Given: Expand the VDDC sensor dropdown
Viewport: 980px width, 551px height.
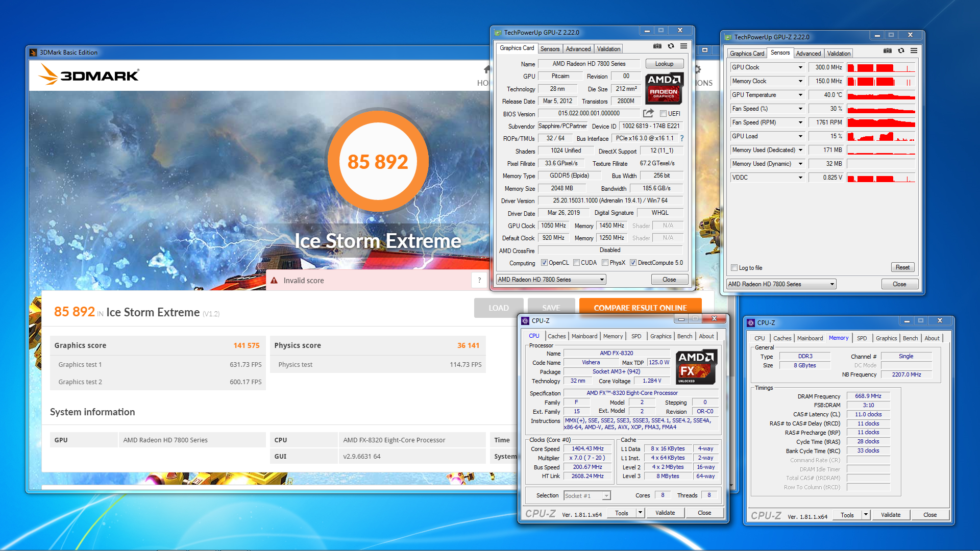Looking at the screenshot, I should [x=800, y=178].
